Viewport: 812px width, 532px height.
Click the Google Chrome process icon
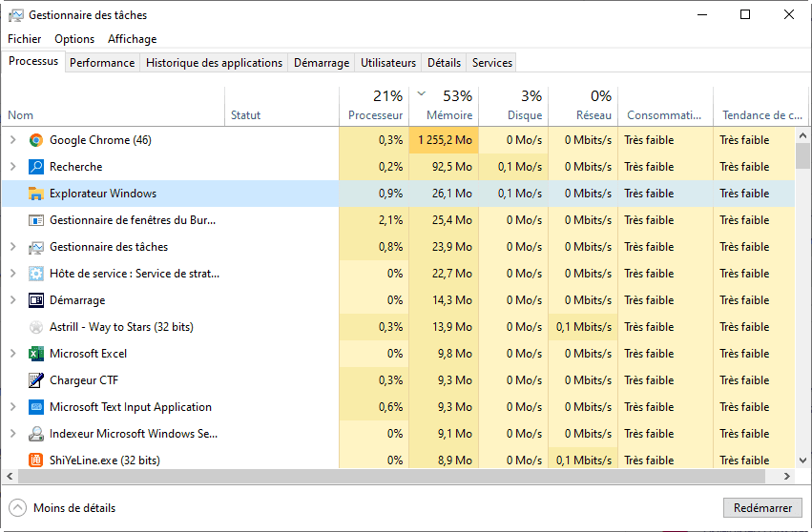click(x=36, y=140)
